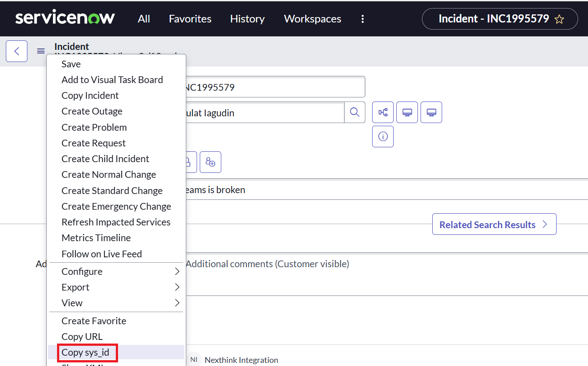The image size is (588, 366).
Task: Click the caller lookup magnifier icon
Action: (x=355, y=113)
